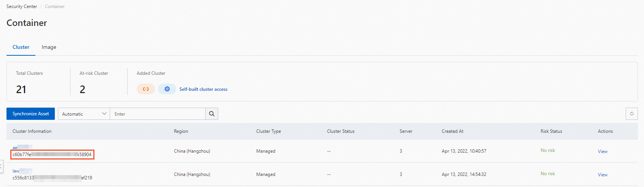Screen dimensions: 644x187
Task: Click the Server column header
Action: click(406, 131)
